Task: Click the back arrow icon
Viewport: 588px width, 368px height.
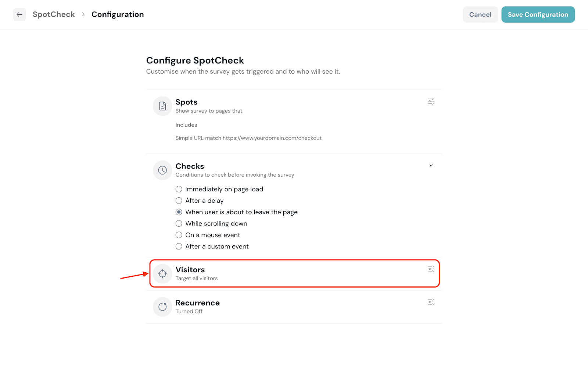Action: coord(19,15)
